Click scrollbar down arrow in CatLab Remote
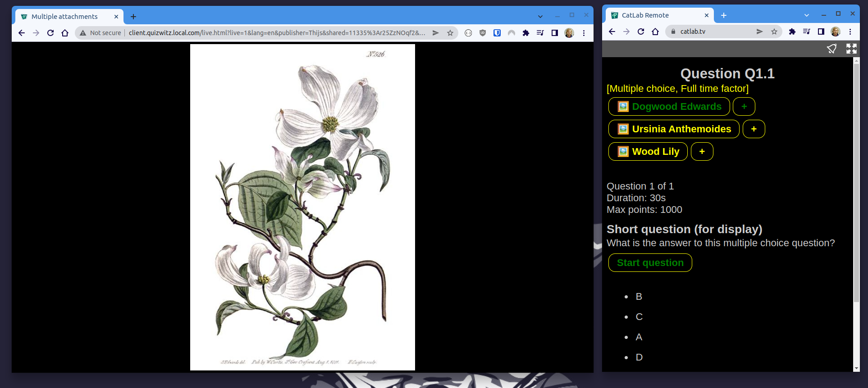 tap(856, 368)
